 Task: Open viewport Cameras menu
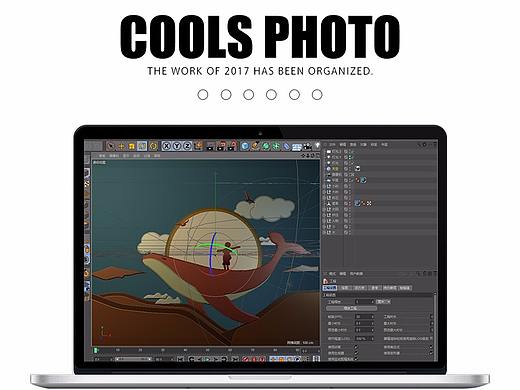114,156
